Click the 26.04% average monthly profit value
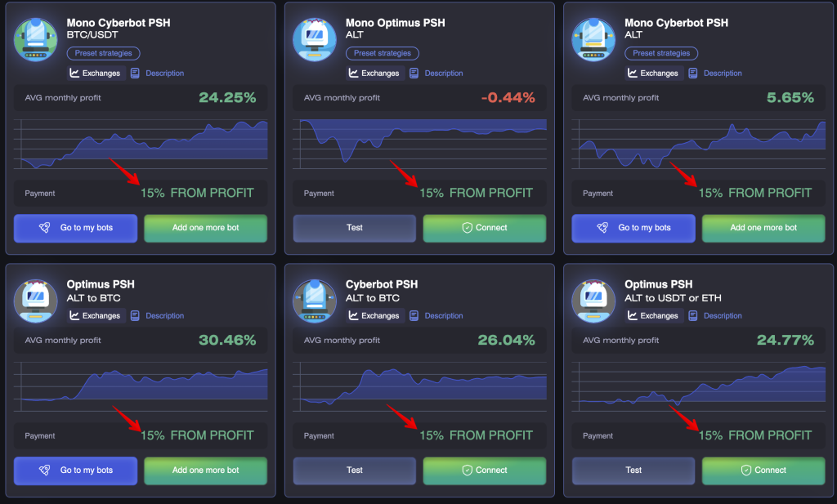The width and height of the screenshot is (837, 504). [506, 341]
